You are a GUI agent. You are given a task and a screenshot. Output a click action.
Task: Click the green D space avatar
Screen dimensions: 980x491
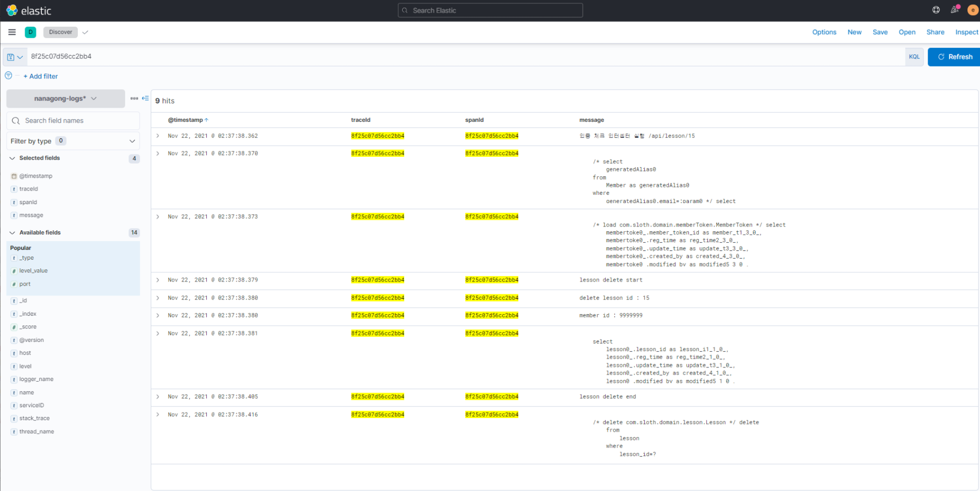[x=30, y=32]
